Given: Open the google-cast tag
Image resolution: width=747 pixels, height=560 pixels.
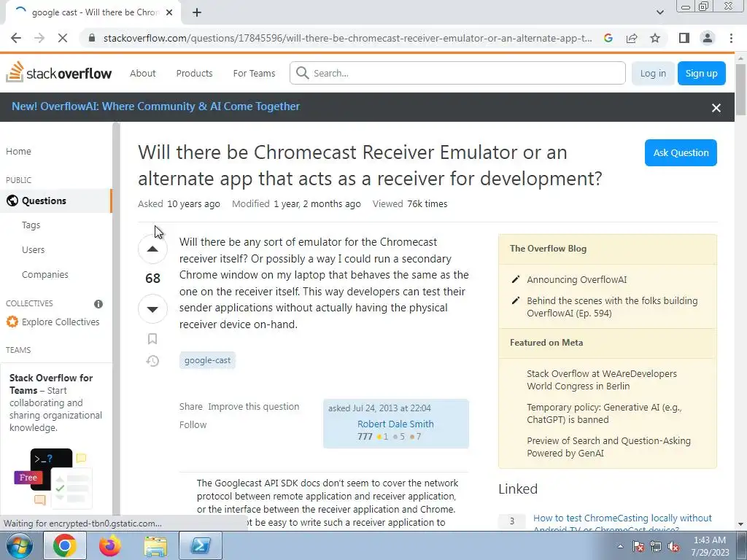Looking at the screenshot, I should click(207, 360).
